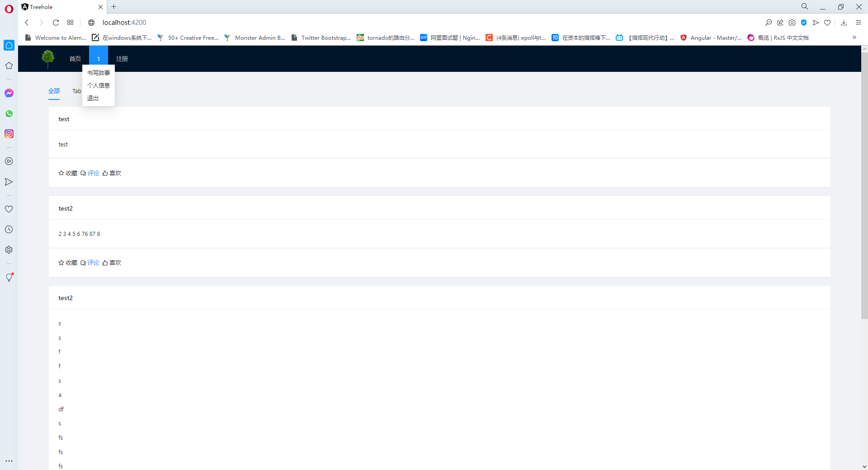868x470 pixels.
Task: Search tabs with magnifier in title bar
Action: coord(805,7)
